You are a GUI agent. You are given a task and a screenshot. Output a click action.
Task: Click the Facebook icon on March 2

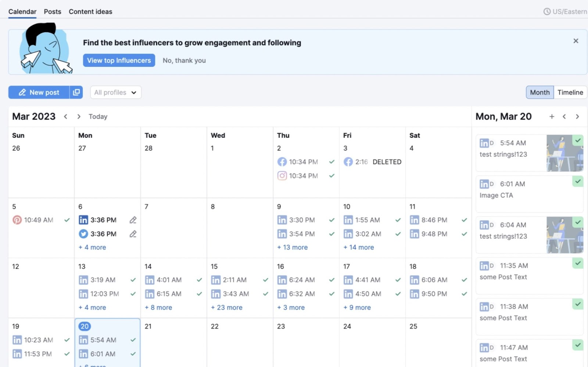point(282,161)
